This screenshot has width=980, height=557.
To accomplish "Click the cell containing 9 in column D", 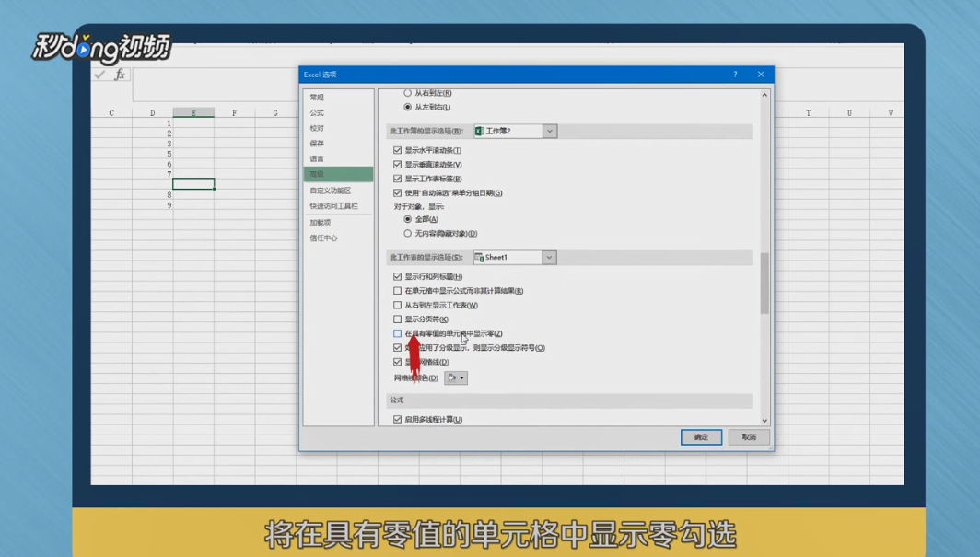I will click(x=153, y=204).
